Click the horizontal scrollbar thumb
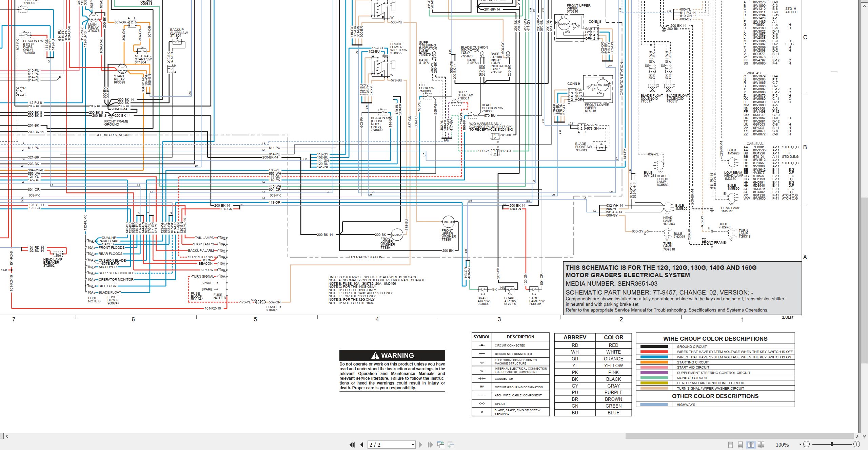This screenshot has width=868, height=450. tap(739, 436)
